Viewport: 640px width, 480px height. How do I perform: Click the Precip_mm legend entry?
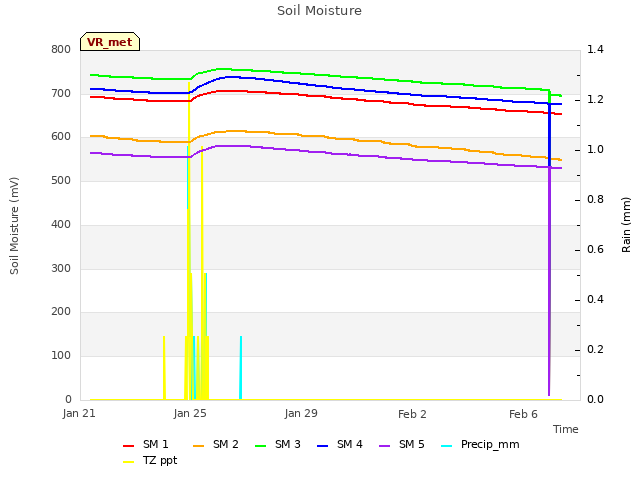pos(480,444)
